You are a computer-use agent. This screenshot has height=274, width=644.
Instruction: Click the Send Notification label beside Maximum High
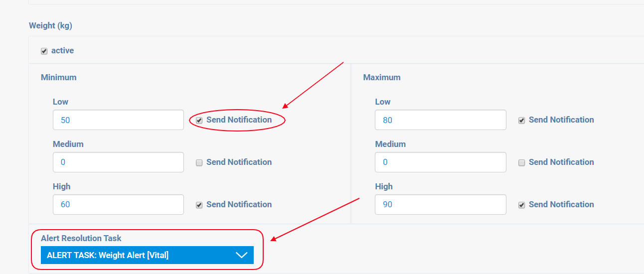click(x=561, y=204)
